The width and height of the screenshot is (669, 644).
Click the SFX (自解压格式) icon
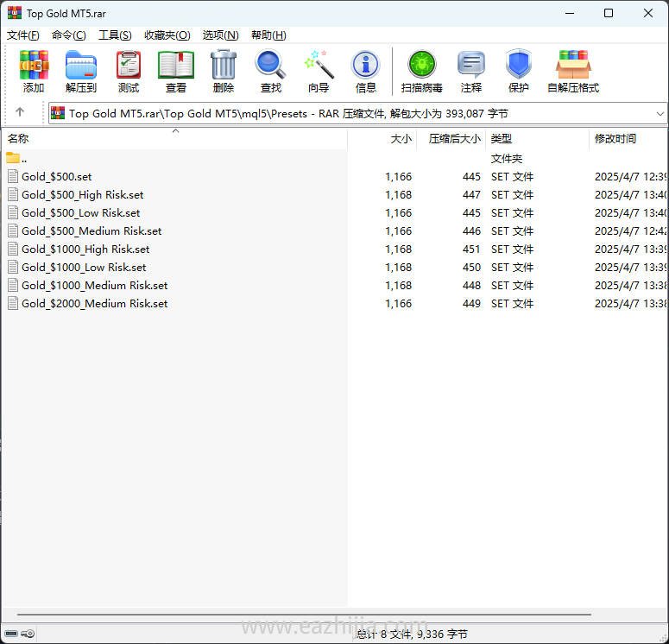tap(573, 72)
